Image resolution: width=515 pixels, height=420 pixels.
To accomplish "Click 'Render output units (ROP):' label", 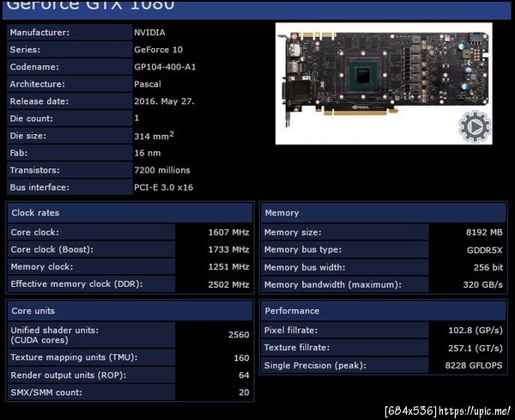I will click(69, 375).
